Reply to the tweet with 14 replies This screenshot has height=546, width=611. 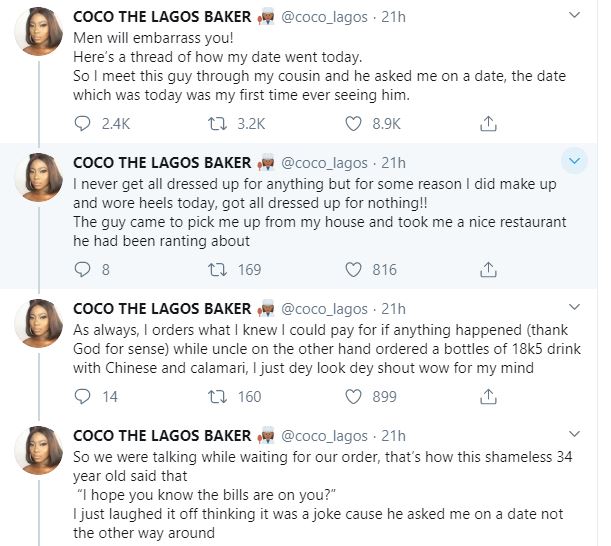coord(85,397)
